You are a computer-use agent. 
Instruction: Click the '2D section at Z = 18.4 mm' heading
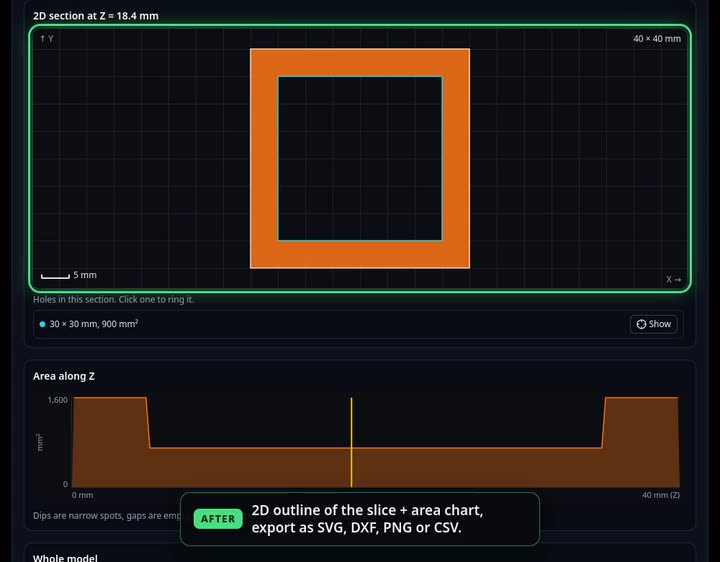(x=96, y=16)
